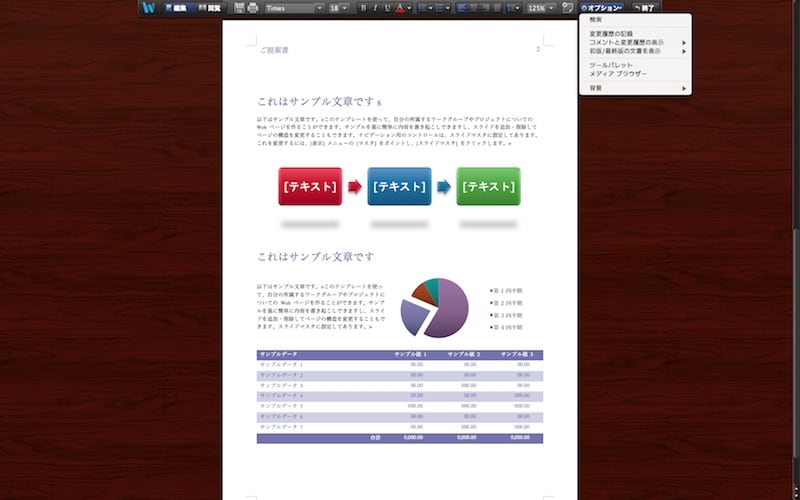Click the サンプル値 1 table column header
This screenshot has height=500, width=800.
click(411, 355)
